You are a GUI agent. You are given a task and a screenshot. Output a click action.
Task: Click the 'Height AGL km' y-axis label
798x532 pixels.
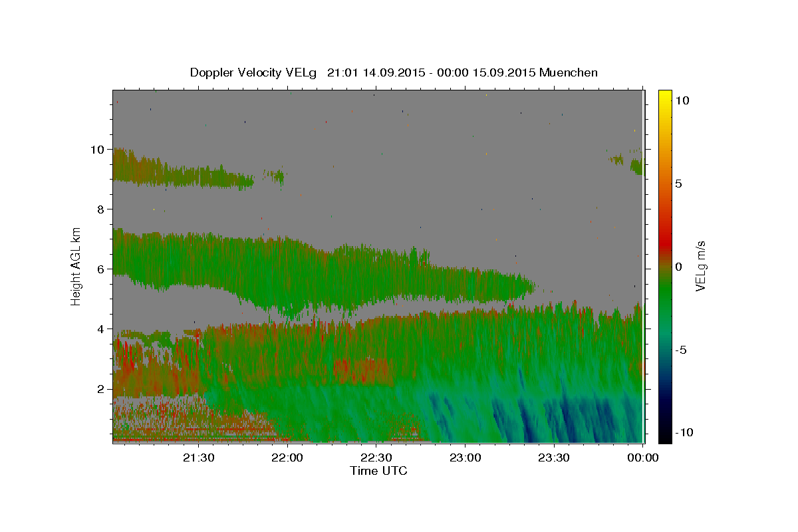[76, 266]
